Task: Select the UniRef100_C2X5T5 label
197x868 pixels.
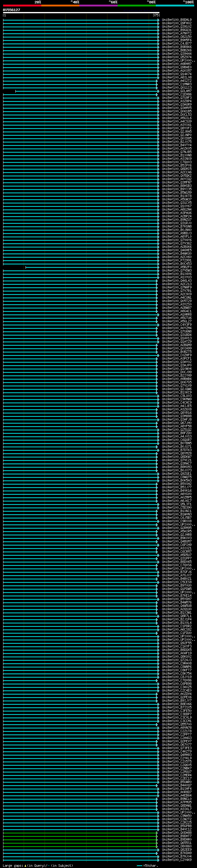Action: (x=177, y=761)
